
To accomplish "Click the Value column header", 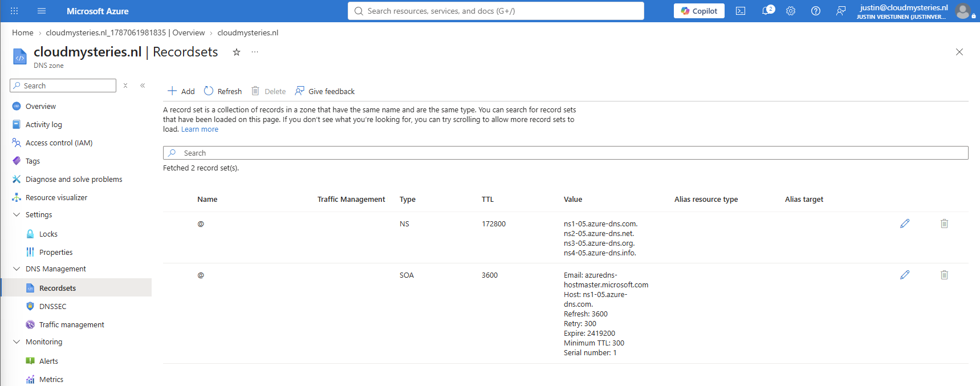I will (x=573, y=200).
